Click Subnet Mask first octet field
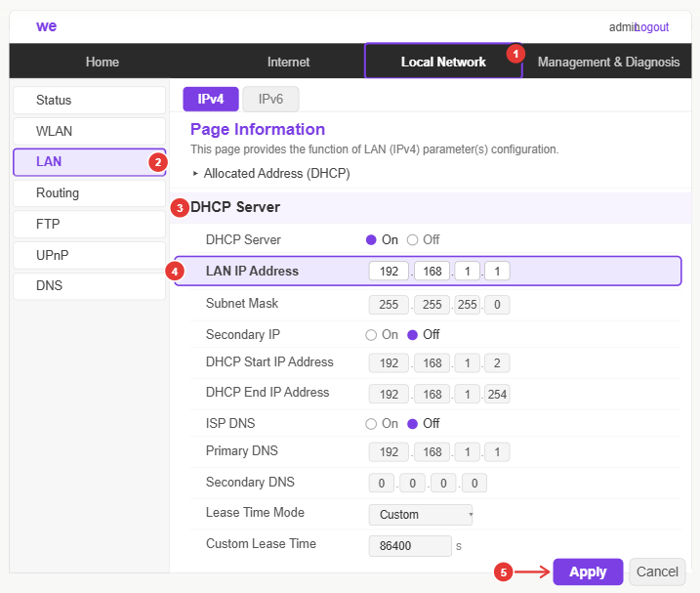This screenshot has width=700, height=593. coord(389,305)
